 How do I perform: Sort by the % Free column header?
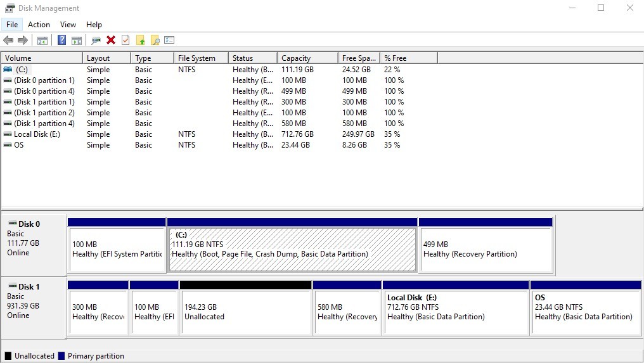tap(409, 58)
